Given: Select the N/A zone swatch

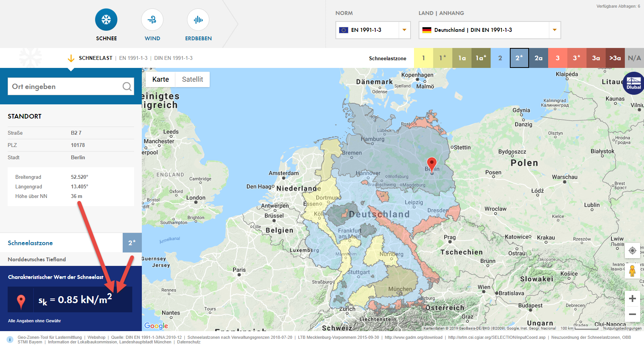Looking at the screenshot, I should coord(634,58).
